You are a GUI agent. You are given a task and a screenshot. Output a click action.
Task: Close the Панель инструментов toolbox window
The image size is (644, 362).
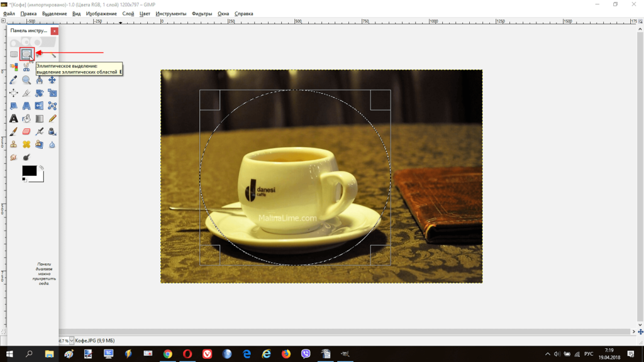(x=55, y=31)
